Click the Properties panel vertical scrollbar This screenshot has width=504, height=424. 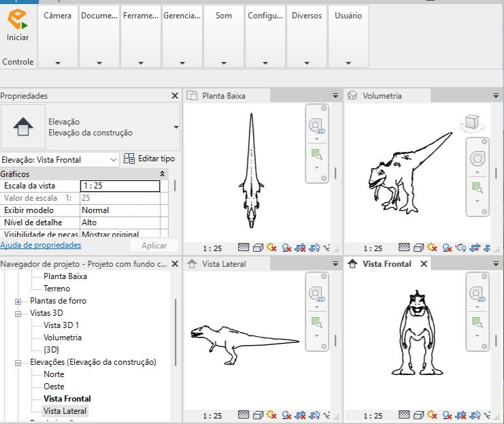(x=175, y=186)
